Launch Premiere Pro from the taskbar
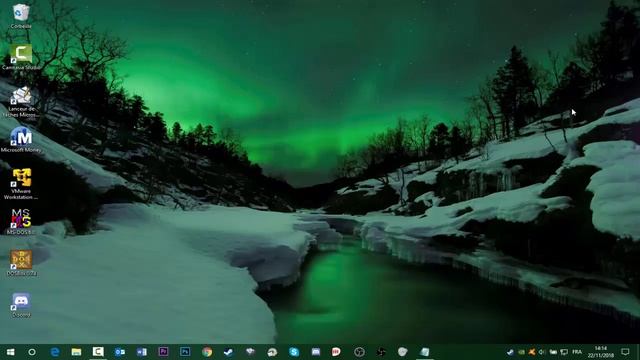 pos(163,352)
